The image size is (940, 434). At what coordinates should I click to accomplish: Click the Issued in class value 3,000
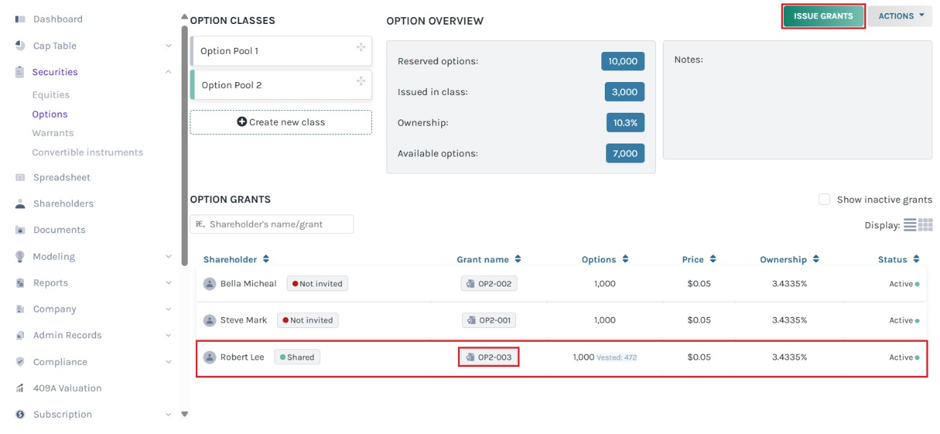(625, 92)
